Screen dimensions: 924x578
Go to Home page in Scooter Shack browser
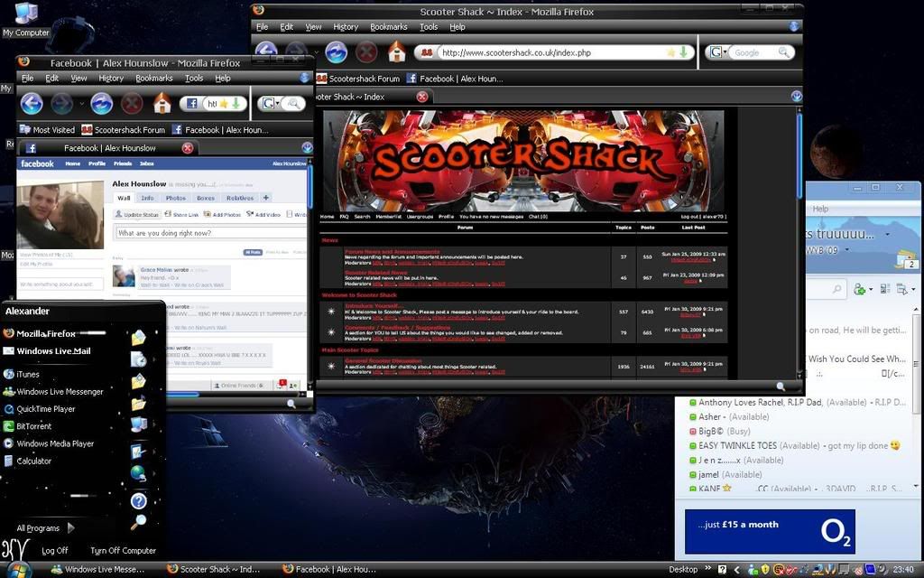coord(396,52)
